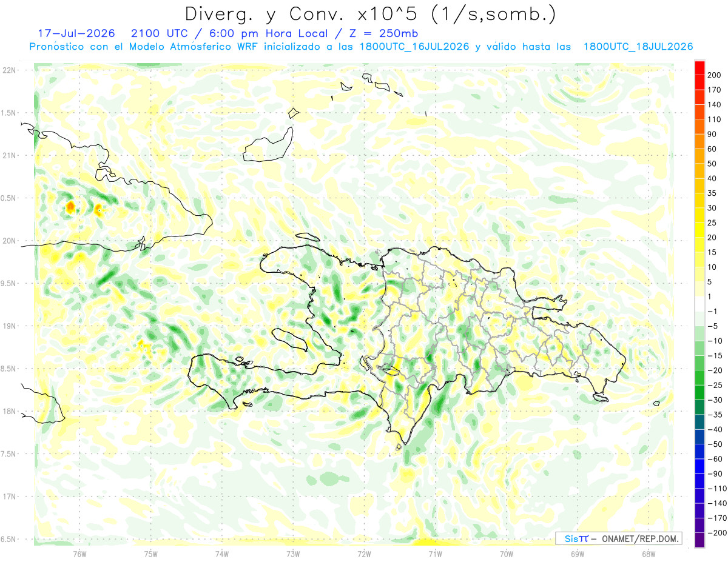Click the initialization time '1800UTC_16JUL2026'
The height and width of the screenshot is (562, 728).
pos(414,47)
